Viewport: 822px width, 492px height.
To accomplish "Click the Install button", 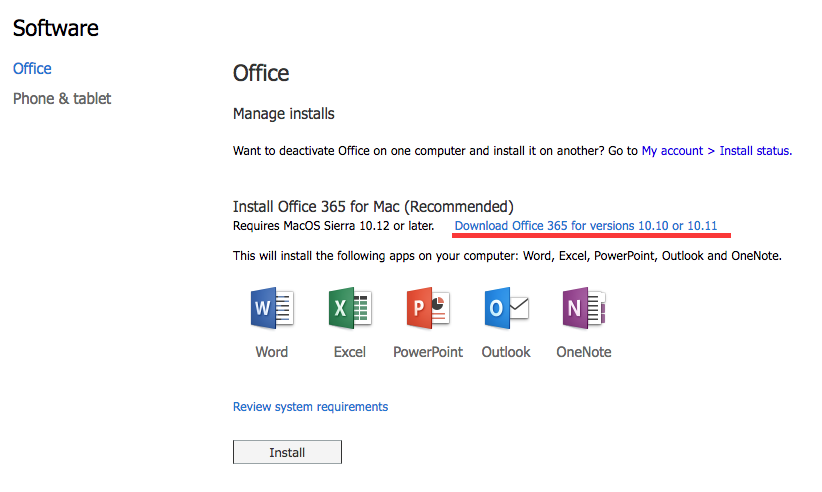I will 287,452.
